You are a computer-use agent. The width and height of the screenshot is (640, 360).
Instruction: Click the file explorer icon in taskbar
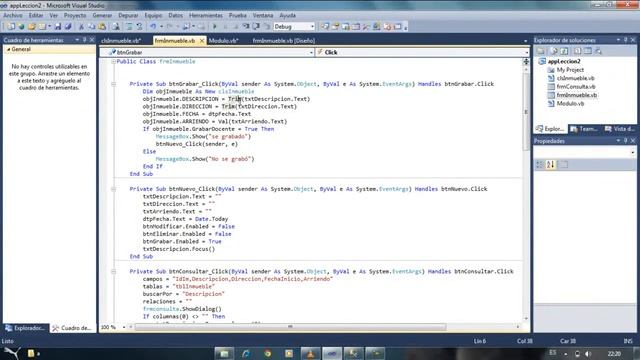pyautogui.click(x=224, y=353)
